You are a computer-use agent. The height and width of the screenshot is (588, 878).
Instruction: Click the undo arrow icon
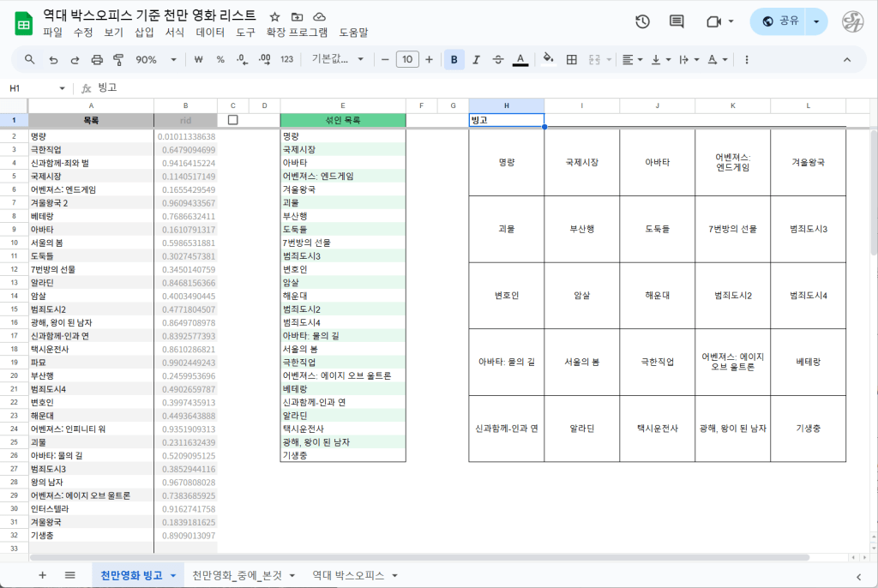coord(53,60)
